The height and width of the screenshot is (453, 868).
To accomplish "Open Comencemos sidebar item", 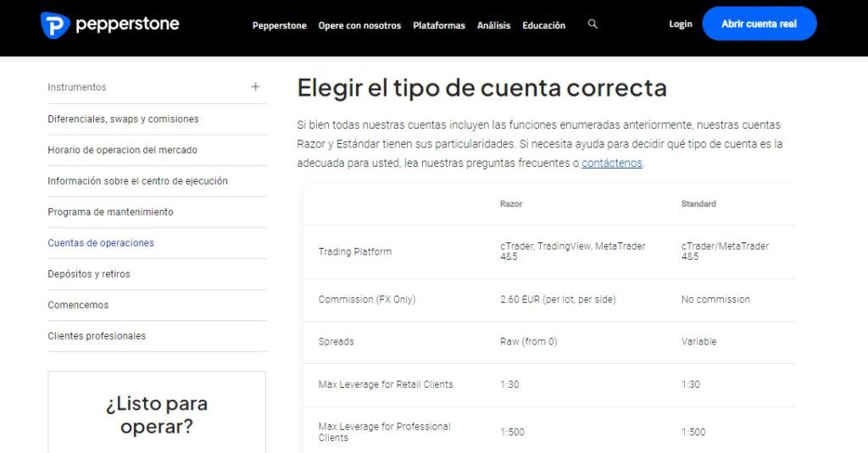I will (78, 305).
